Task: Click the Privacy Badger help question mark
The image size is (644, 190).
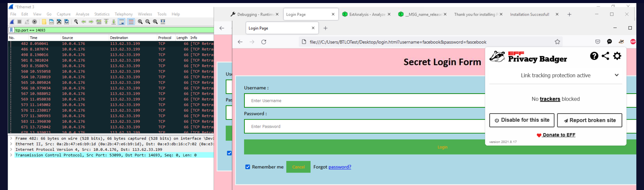Action: (x=594, y=56)
